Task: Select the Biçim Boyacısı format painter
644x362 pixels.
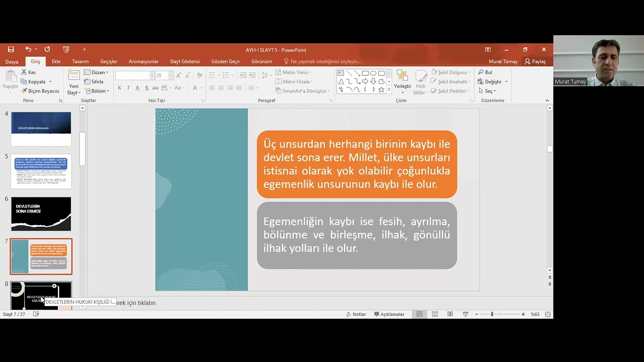Action: [40, 91]
